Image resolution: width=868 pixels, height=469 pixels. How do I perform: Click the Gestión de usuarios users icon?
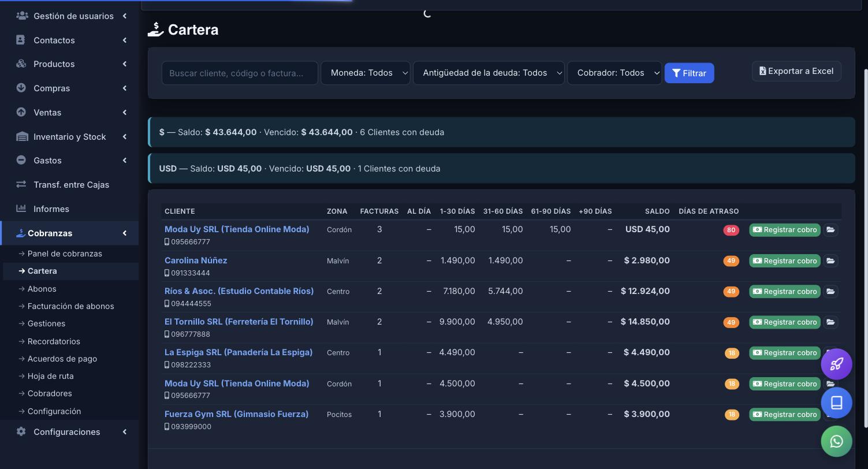pyautogui.click(x=22, y=16)
